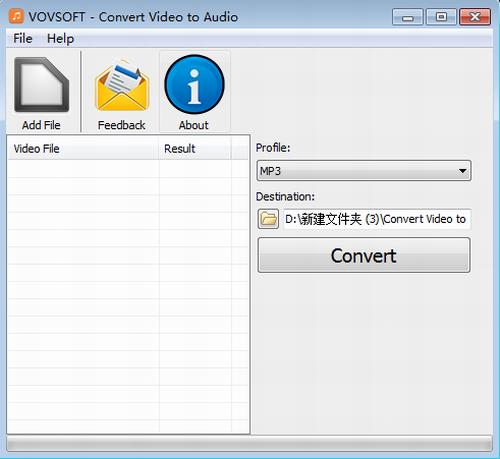Click the Convert button
This screenshot has width=500, height=459.
tap(364, 255)
